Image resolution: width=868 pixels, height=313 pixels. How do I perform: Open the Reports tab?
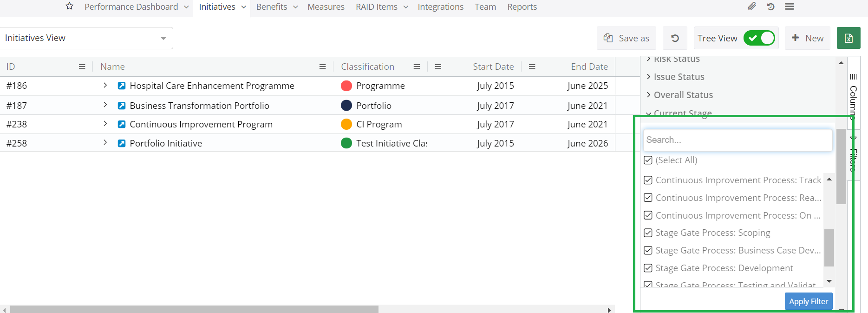click(x=522, y=7)
